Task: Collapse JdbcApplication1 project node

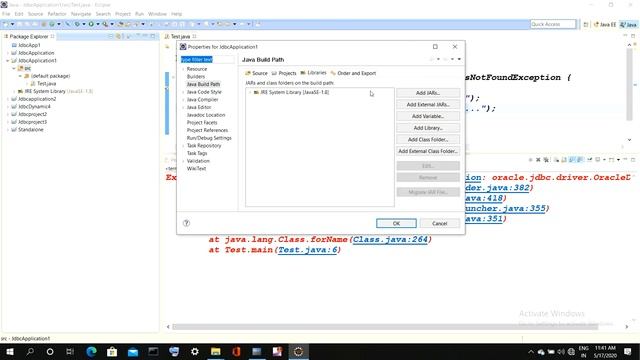Action: click(x=8, y=61)
